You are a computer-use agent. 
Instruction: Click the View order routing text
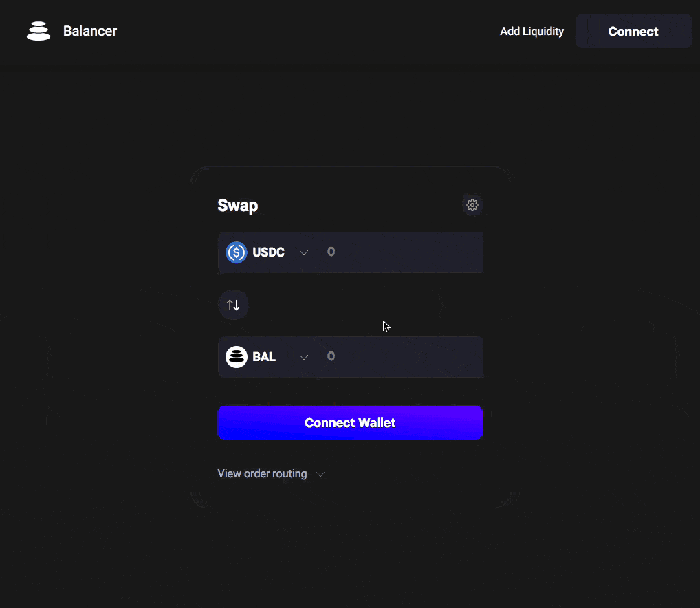(262, 474)
